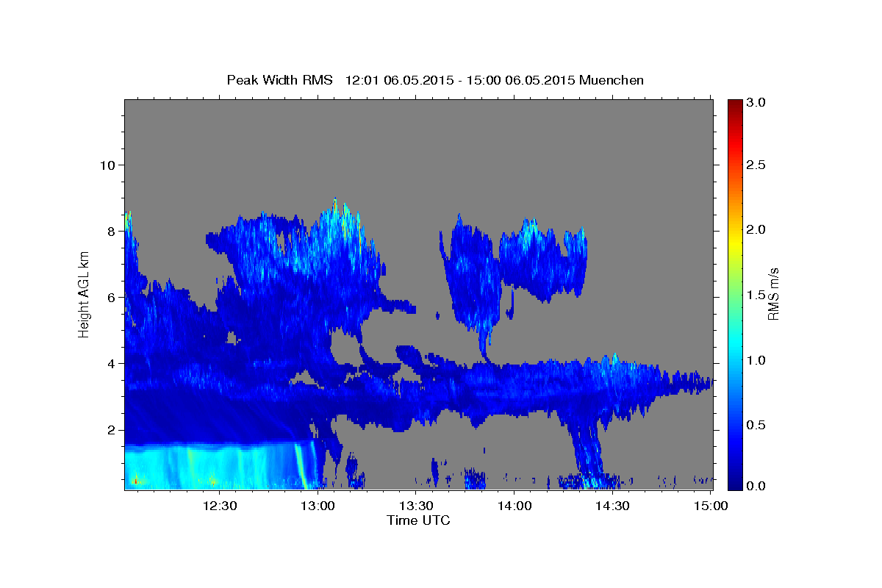Click the '15:00' time tick label
The height and width of the screenshot is (588, 882).
coord(711,506)
